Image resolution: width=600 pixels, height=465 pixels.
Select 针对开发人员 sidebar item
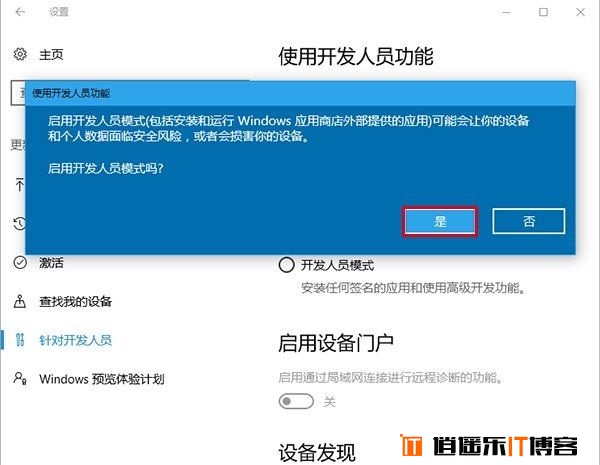tap(75, 340)
